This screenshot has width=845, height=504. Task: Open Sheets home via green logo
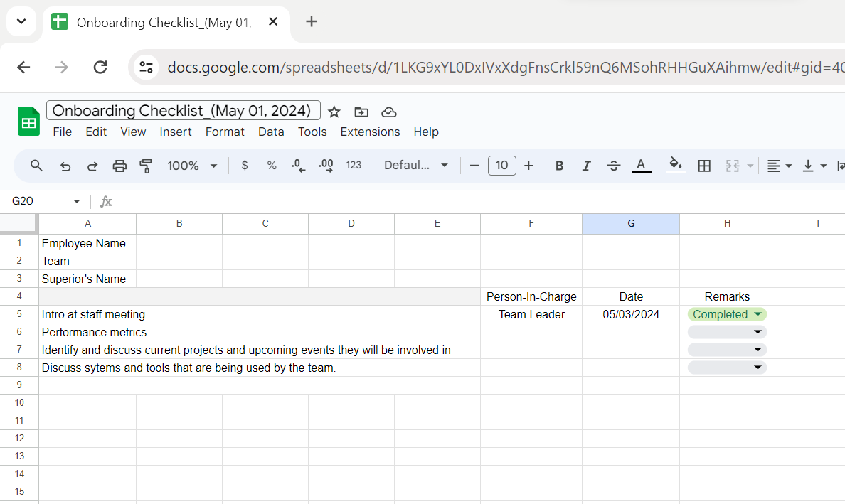[28, 121]
